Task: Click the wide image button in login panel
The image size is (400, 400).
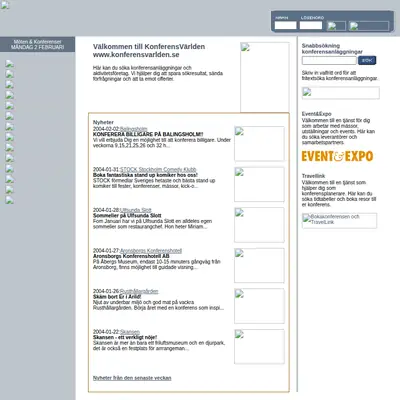Action: (x=369, y=26)
